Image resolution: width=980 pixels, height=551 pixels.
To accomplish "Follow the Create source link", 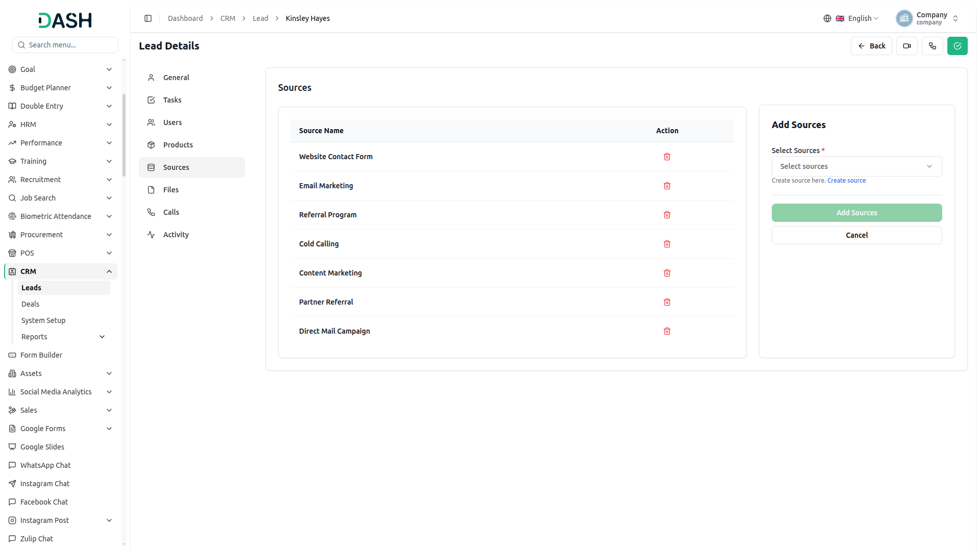I will tap(846, 181).
